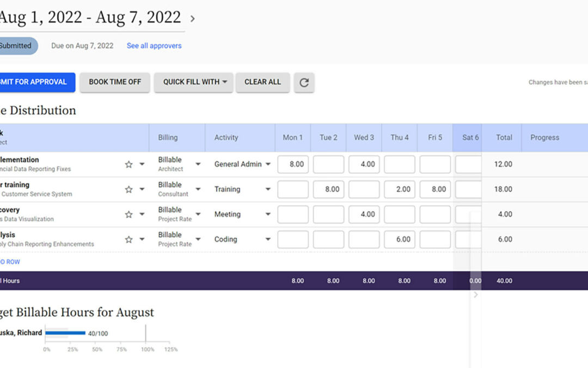Go to next week using arrow

pyautogui.click(x=193, y=19)
